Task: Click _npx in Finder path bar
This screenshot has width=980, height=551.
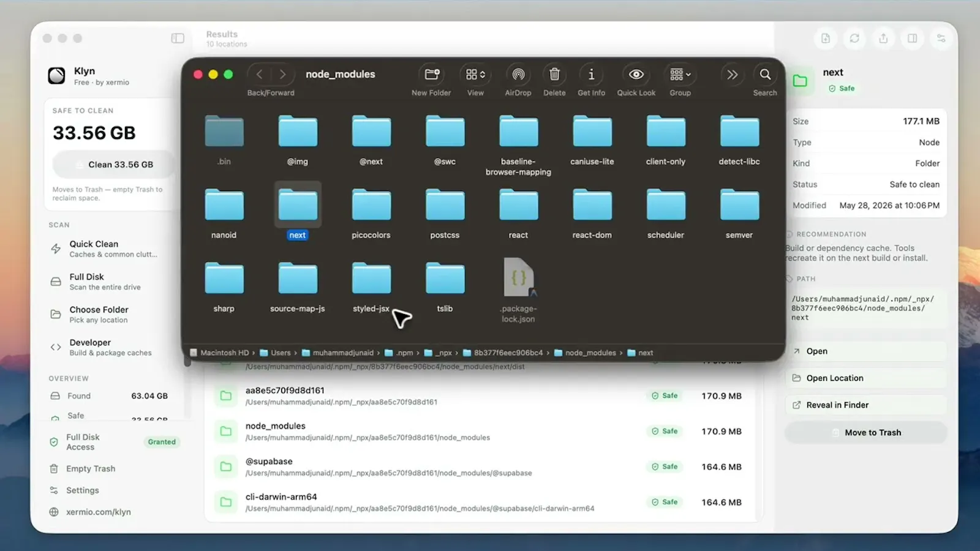Action: pos(438,353)
